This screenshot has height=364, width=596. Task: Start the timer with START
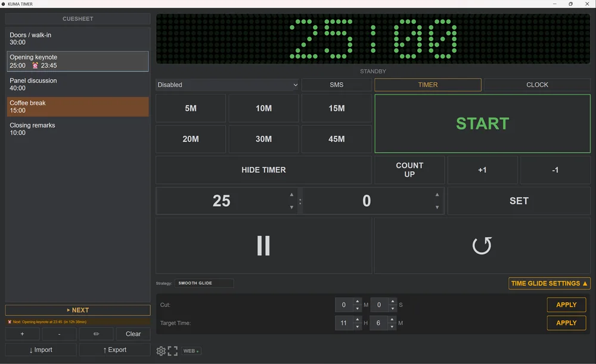coord(482,123)
